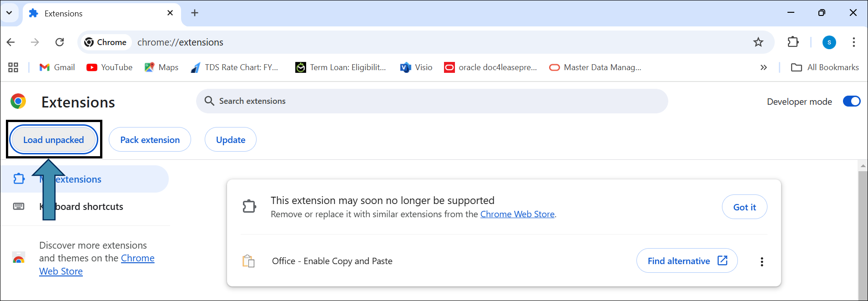
Task: Click the Pack extension button
Action: pos(150,140)
